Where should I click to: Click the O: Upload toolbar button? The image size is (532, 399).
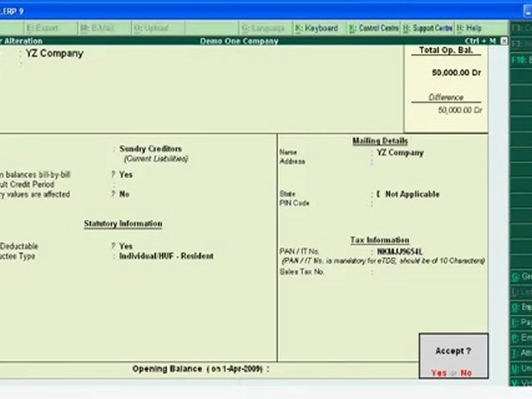pos(151,28)
